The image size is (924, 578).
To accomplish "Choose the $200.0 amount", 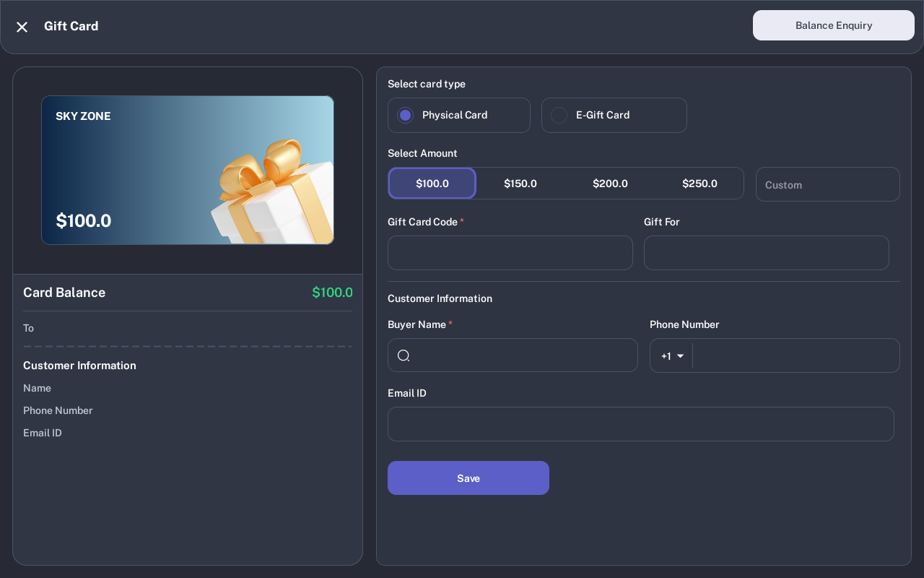I will pyautogui.click(x=610, y=184).
